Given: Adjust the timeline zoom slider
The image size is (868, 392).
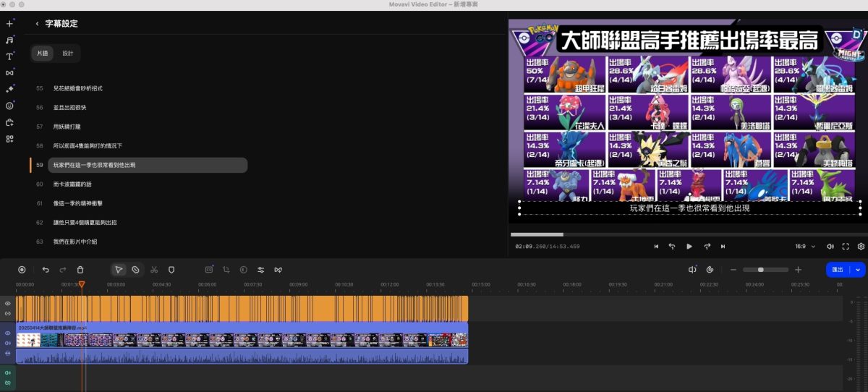Looking at the screenshot, I should point(765,270).
